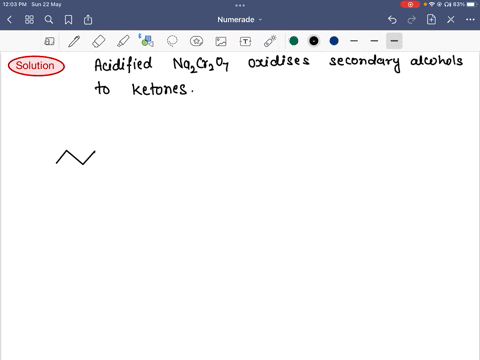Select the Highlighter tool
Screen dimensions: 480x360
click(123, 41)
